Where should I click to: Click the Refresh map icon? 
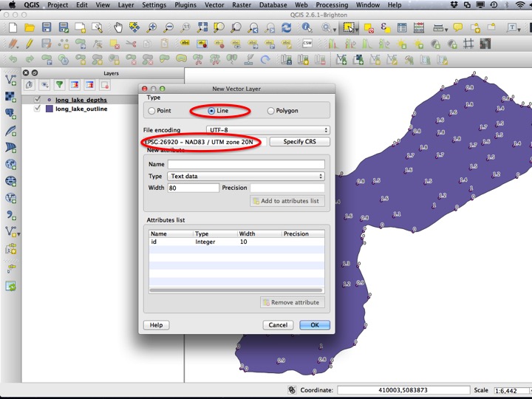(287, 27)
